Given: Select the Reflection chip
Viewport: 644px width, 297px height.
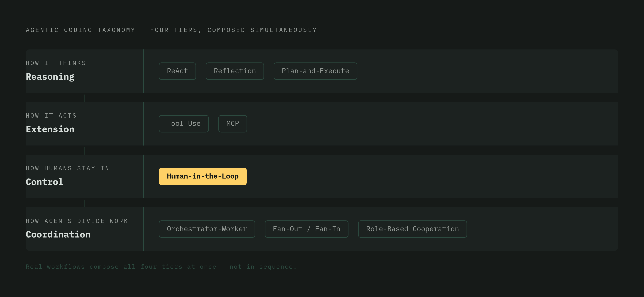Looking at the screenshot, I should tap(235, 71).
